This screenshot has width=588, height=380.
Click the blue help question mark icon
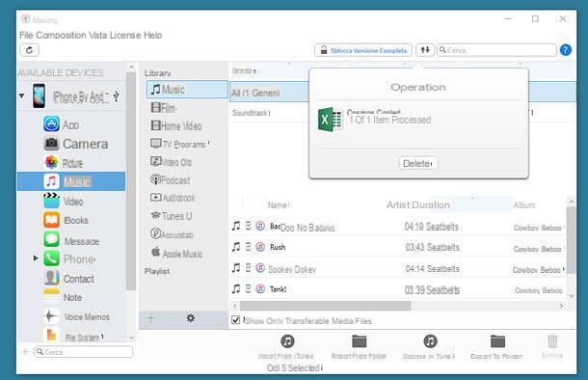click(566, 50)
